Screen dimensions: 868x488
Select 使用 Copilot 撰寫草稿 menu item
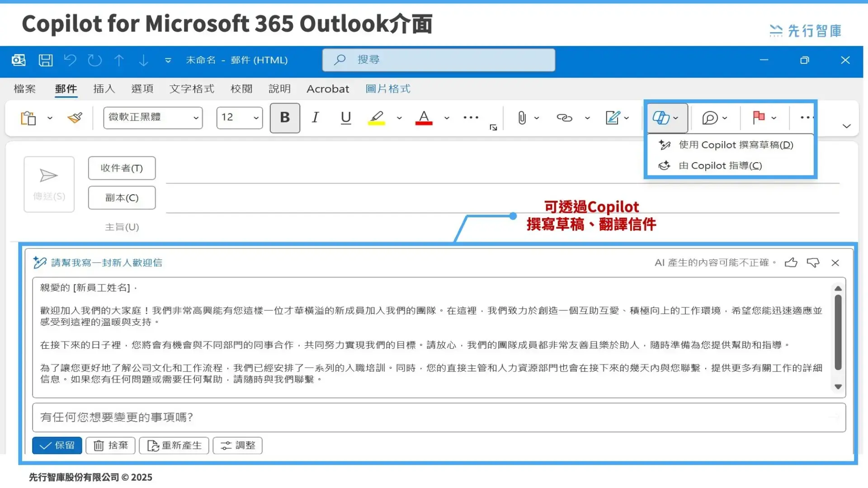tap(731, 145)
